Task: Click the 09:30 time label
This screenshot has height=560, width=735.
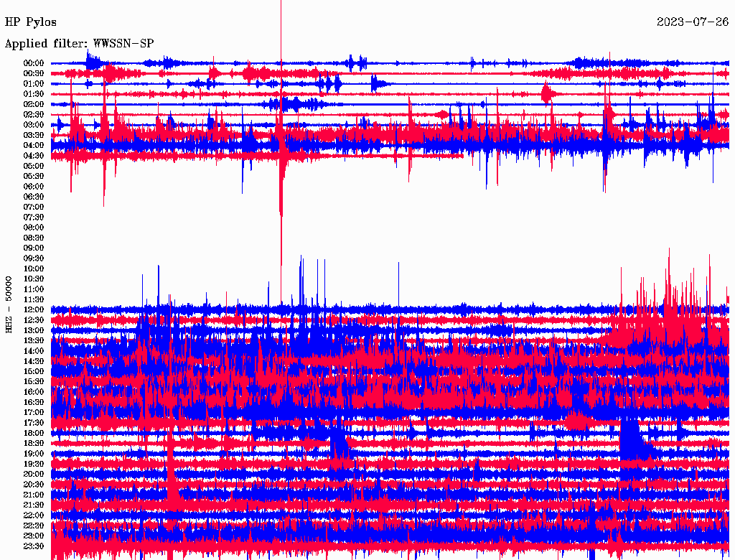Action: [x=34, y=258]
